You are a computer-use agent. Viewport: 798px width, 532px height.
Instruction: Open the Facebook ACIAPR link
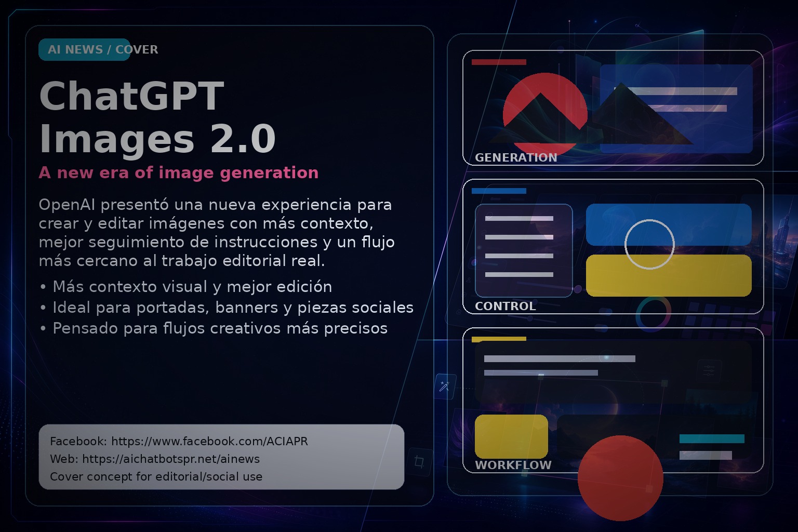pos(209,441)
